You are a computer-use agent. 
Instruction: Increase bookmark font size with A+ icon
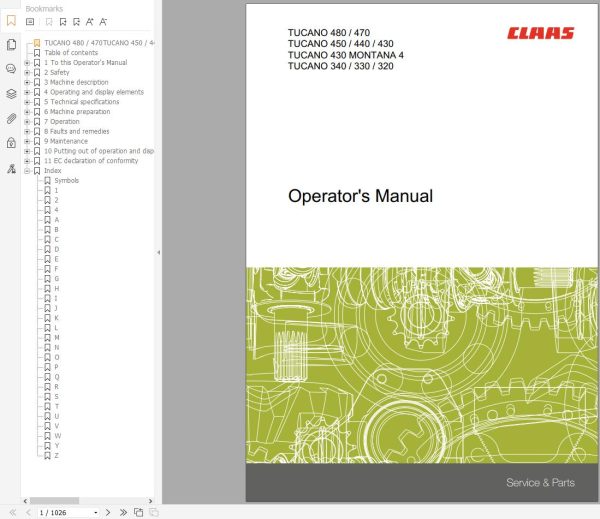pyautogui.click(x=90, y=22)
